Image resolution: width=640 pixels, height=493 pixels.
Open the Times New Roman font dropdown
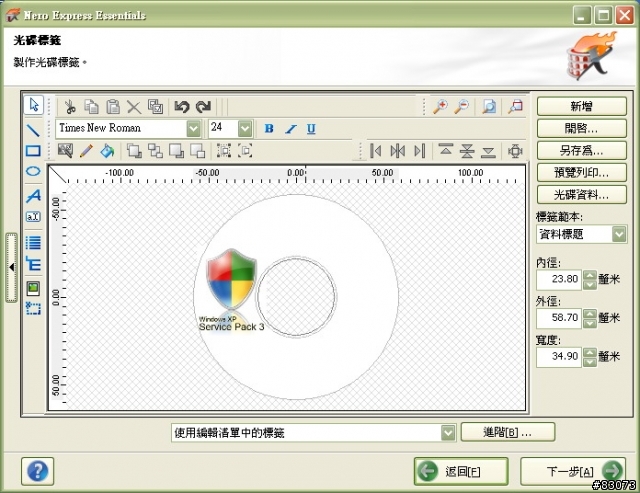point(193,129)
